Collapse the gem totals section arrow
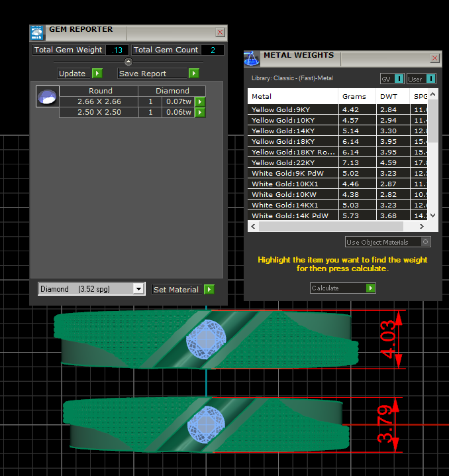449x476 pixels. tap(128, 62)
